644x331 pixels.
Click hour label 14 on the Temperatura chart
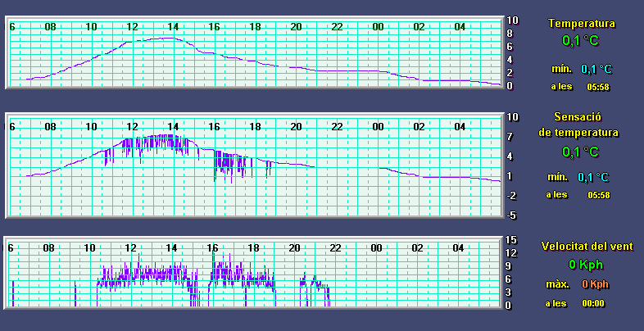tap(173, 27)
